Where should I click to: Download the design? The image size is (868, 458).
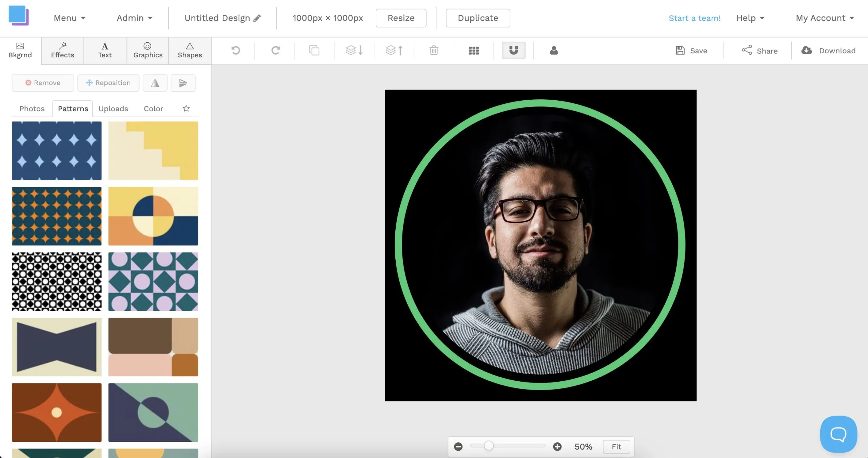click(x=828, y=51)
